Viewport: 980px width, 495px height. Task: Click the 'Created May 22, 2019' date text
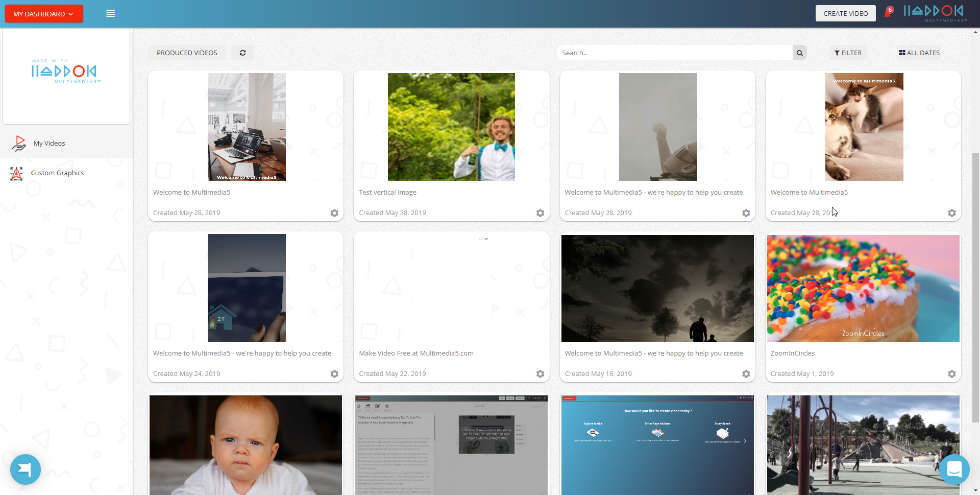[393, 374]
